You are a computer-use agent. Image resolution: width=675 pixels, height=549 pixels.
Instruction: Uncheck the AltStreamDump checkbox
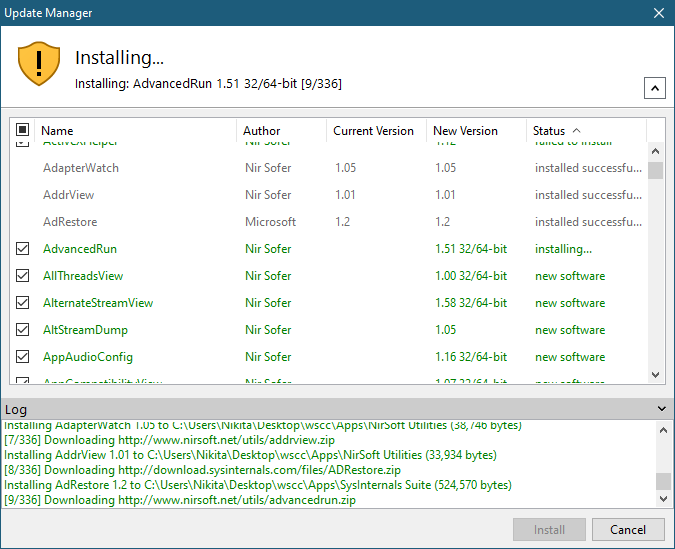point(22,329)
